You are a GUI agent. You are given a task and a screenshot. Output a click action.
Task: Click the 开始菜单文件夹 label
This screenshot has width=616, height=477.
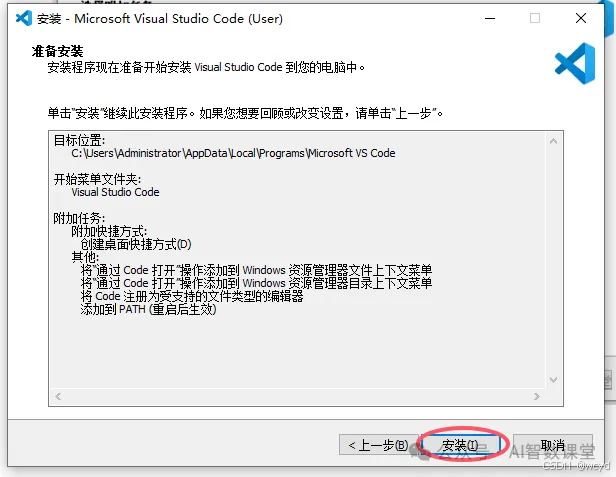click(x=97, y=179)
